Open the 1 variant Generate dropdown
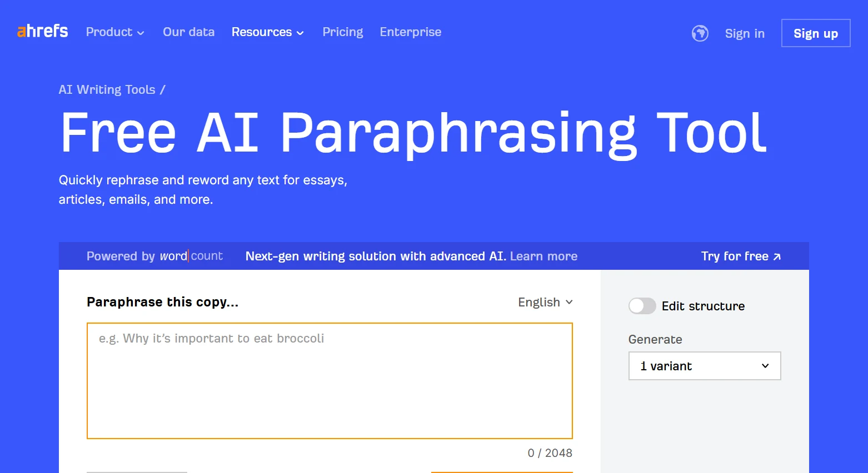The image size is (868, 473). tap(704, 366)
